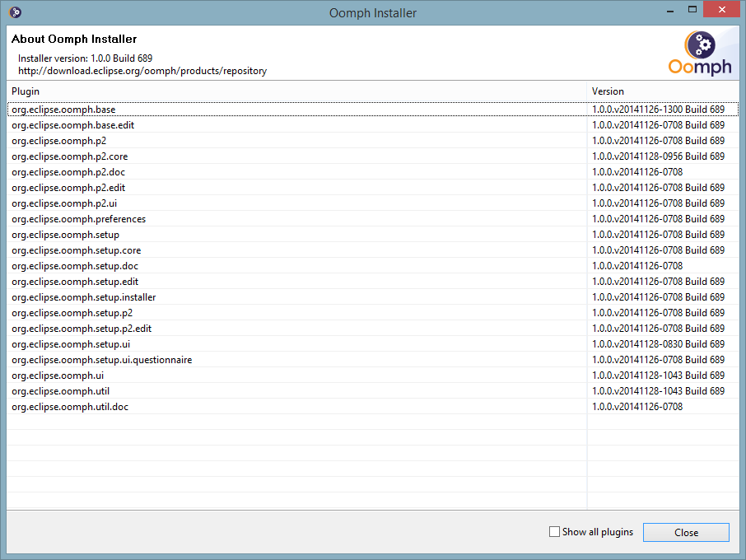This screenshot has width=746, height=560.
Task: Select the org.eclipse.oomph.setup plugin row
Action: tap(373, 235)
